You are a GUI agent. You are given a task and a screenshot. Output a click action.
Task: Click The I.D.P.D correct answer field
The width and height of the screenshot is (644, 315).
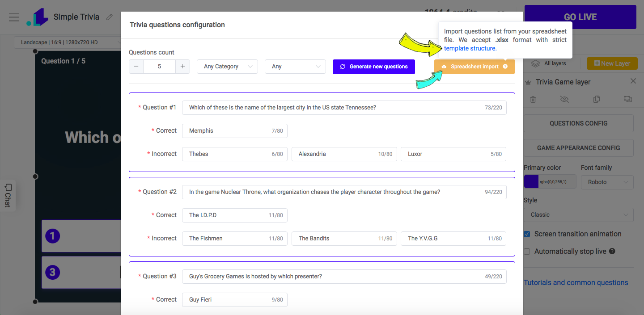coord(235,215)
